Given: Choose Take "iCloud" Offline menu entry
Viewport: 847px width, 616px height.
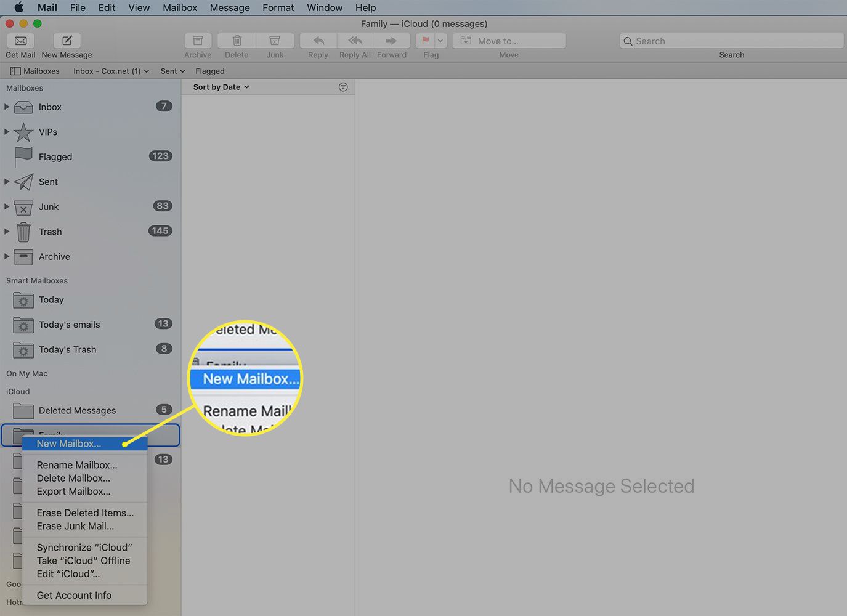Looking at the screenshot, I should (85, 561).
